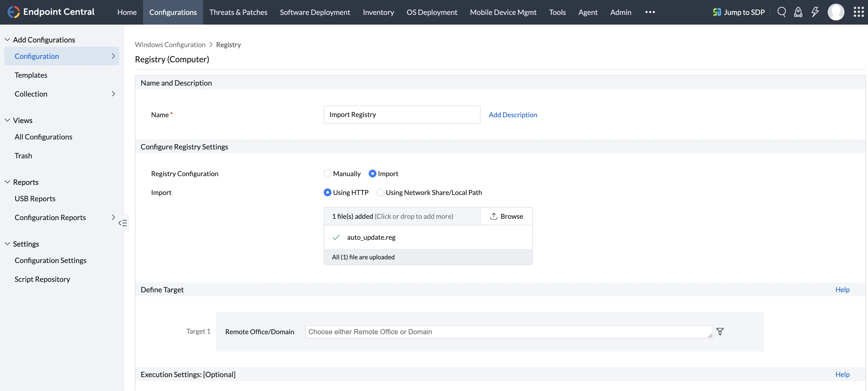Image resolution: width=868 pixels, height=391 pixels.
Task: Click the Browse upload button
Action: point(506,216)
